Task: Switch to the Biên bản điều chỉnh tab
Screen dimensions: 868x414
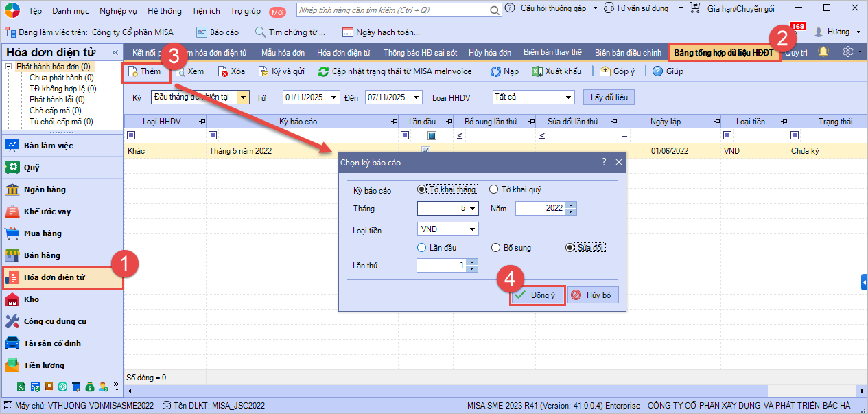Action: pos(628,53)
